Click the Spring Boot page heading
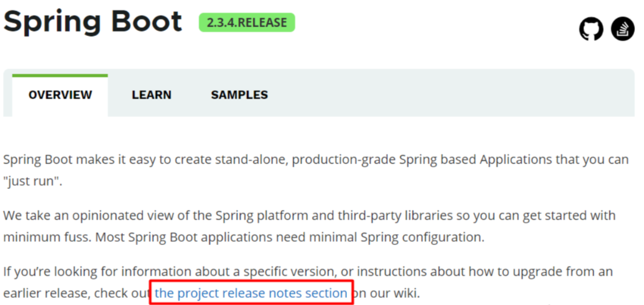The width and height of the screenshot is (644, 305). 93,21
